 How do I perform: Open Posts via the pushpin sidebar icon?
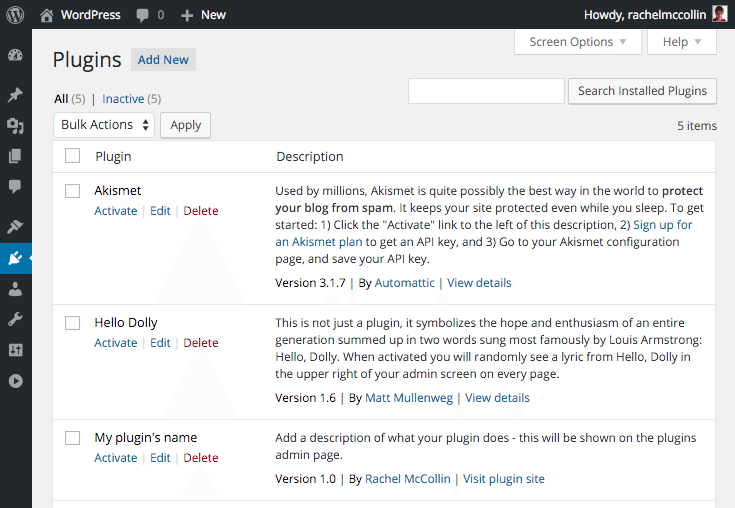[x=15, y=95]
